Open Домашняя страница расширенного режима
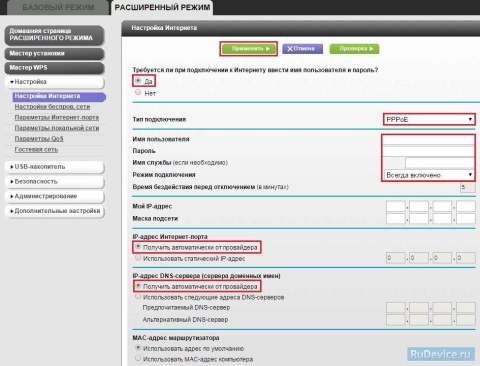The height and width of the screenshot is (366, 480). (x=54, y=35)
